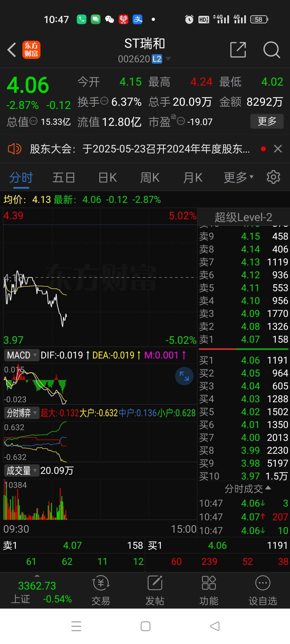Open the search magnifier icon
Viewport: 290px width, 644px height.
coord(272,50)
